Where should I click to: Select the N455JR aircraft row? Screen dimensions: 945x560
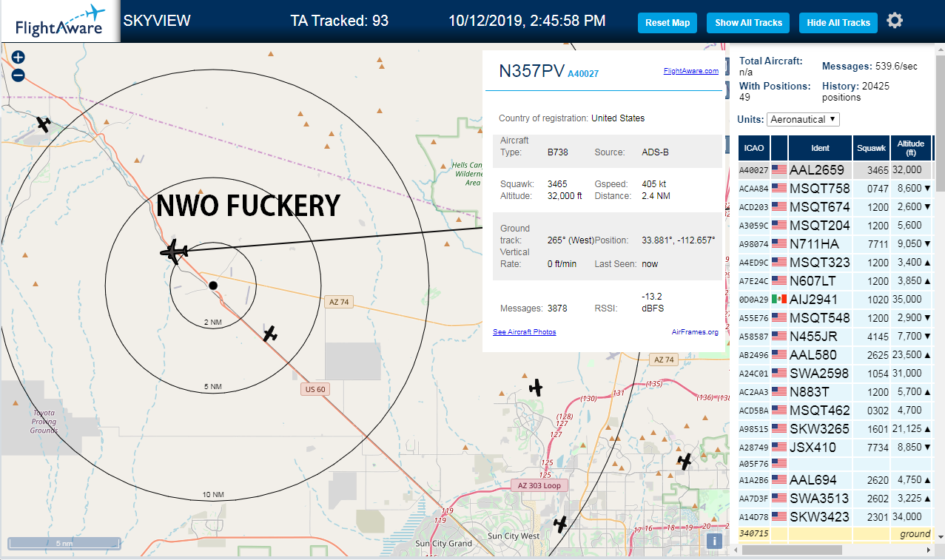[x=835, y=337]
